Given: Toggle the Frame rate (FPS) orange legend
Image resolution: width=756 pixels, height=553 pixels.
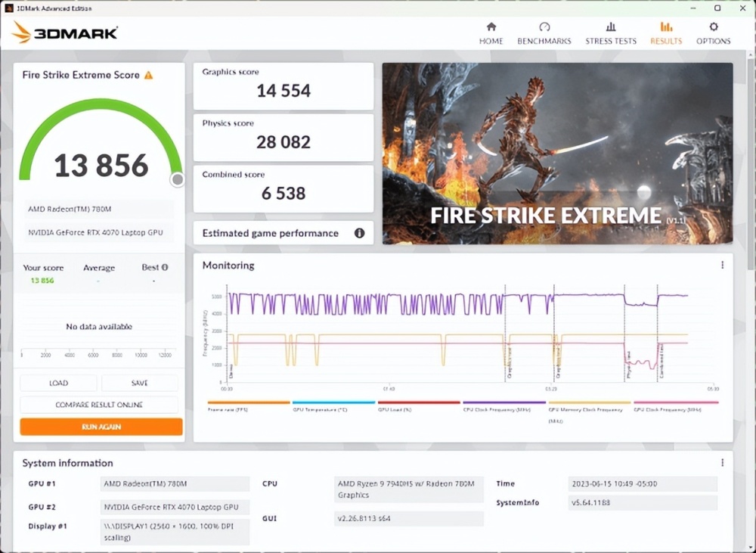Looking at the screenshot, I should click(249, 405).
